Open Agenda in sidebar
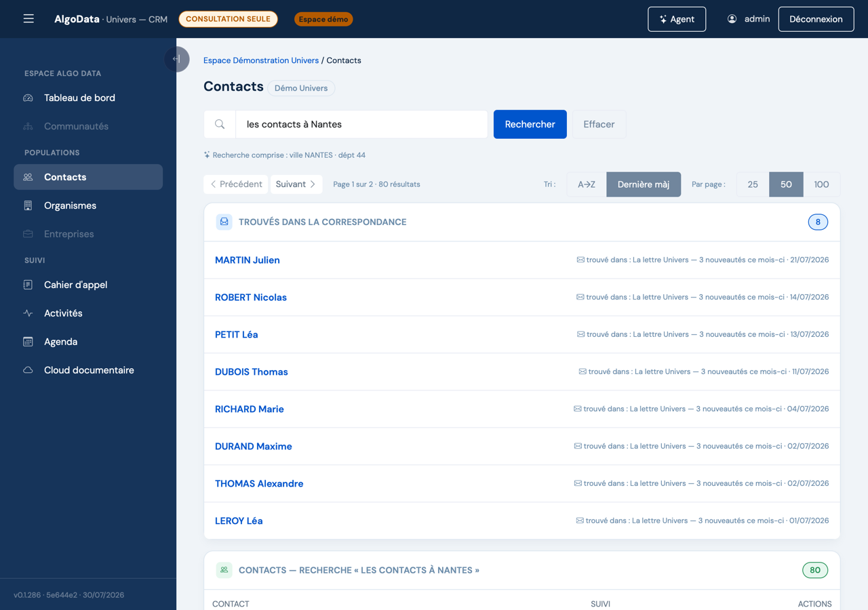This screenshot has width=868, height=610. click(88, 342)
